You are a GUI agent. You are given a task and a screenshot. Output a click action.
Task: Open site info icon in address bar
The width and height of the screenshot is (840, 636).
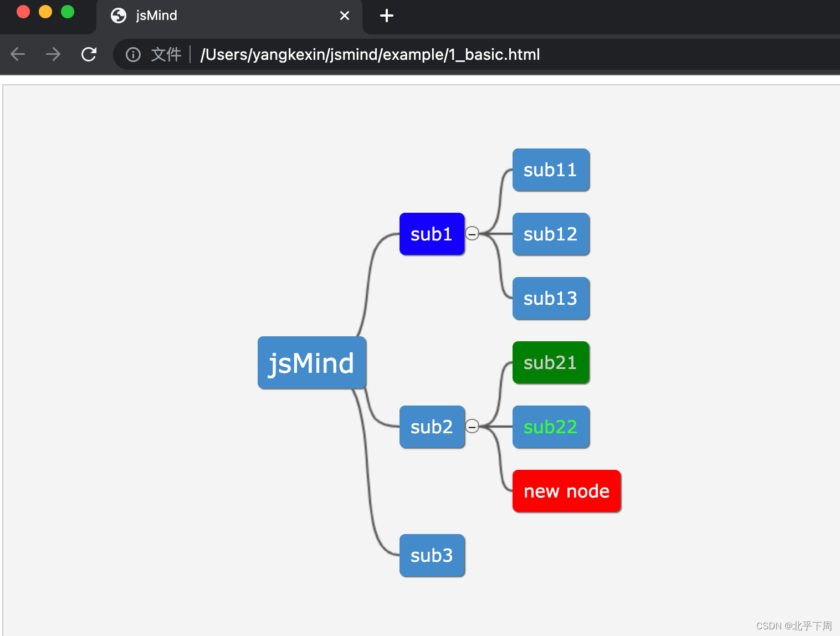133,54
